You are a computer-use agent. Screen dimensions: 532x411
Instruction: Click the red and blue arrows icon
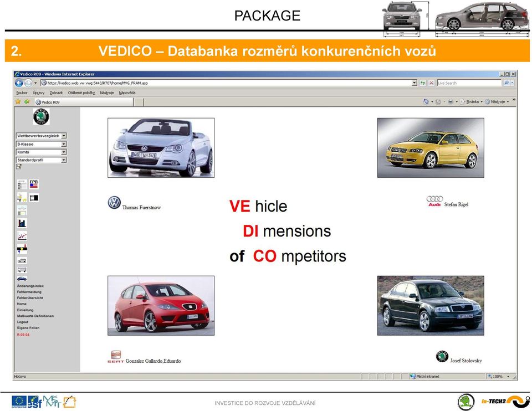[x=22, y=249]
